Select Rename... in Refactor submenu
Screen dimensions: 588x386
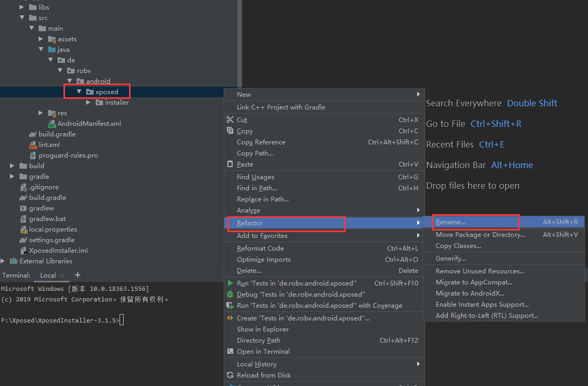[x=503, y=222]
